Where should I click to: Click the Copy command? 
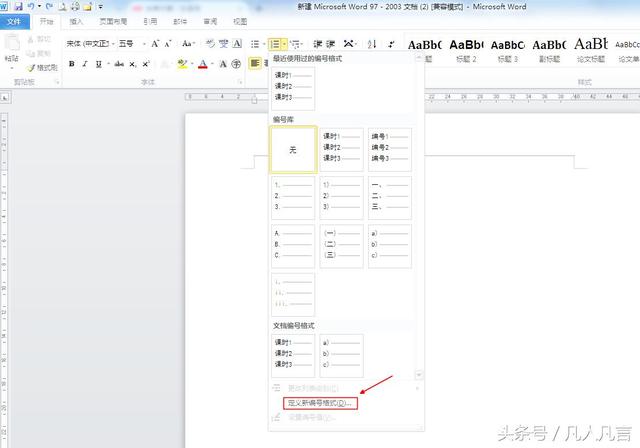point(39,53)
